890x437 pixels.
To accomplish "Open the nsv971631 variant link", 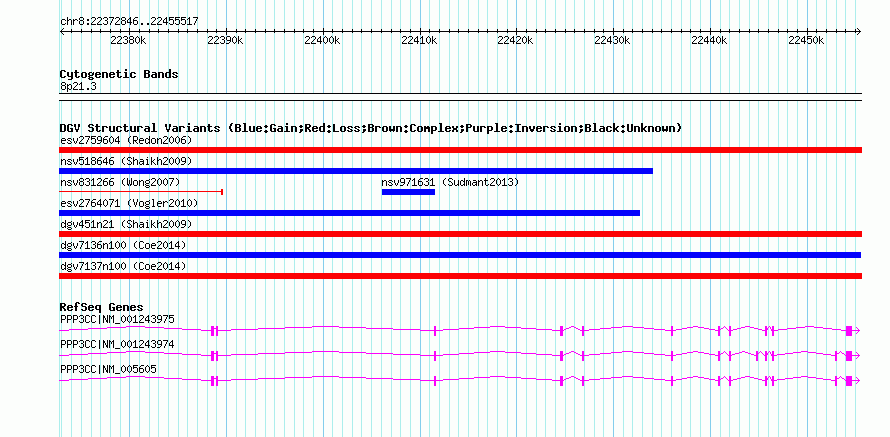I will click(x=408, y=182).
